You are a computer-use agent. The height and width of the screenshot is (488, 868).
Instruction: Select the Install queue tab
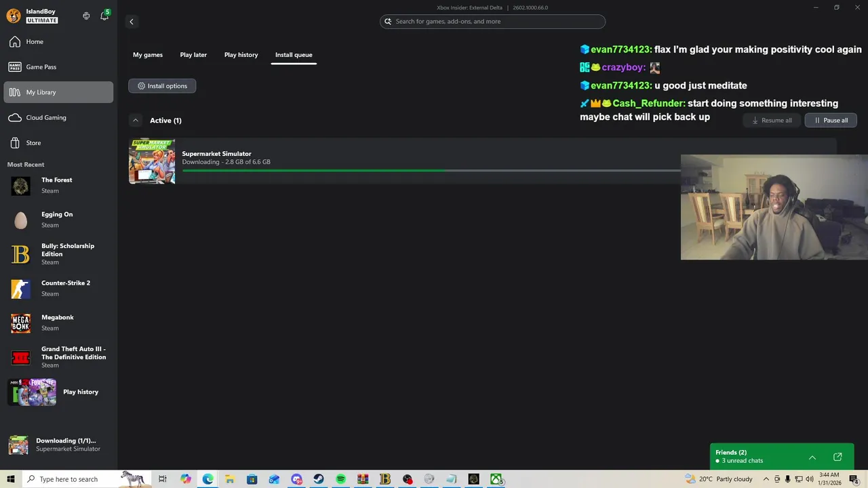pyautogui.click(x=294, y=55)
